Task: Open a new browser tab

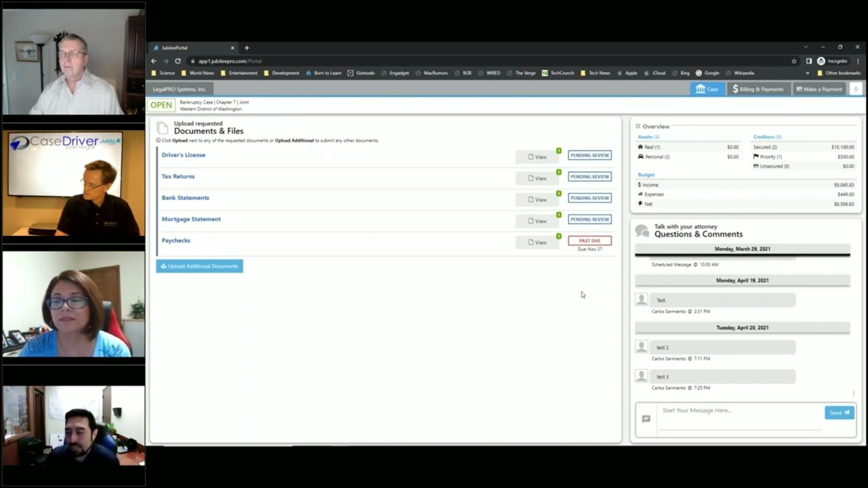Action: [x=247, y=48]
